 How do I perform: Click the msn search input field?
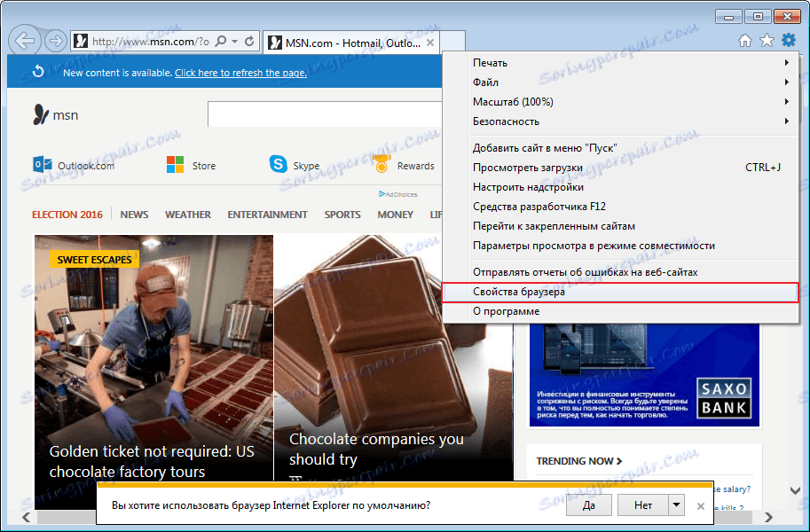(x=325, y=114)
